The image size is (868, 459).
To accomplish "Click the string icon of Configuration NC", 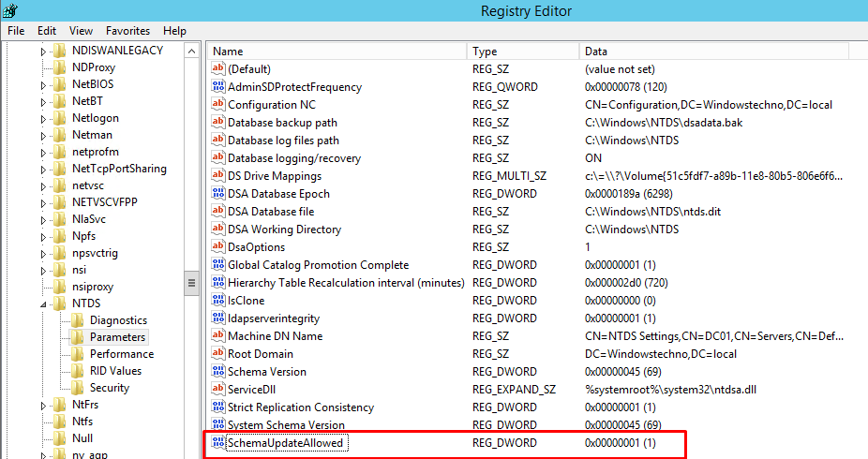I will click(218, 104).
